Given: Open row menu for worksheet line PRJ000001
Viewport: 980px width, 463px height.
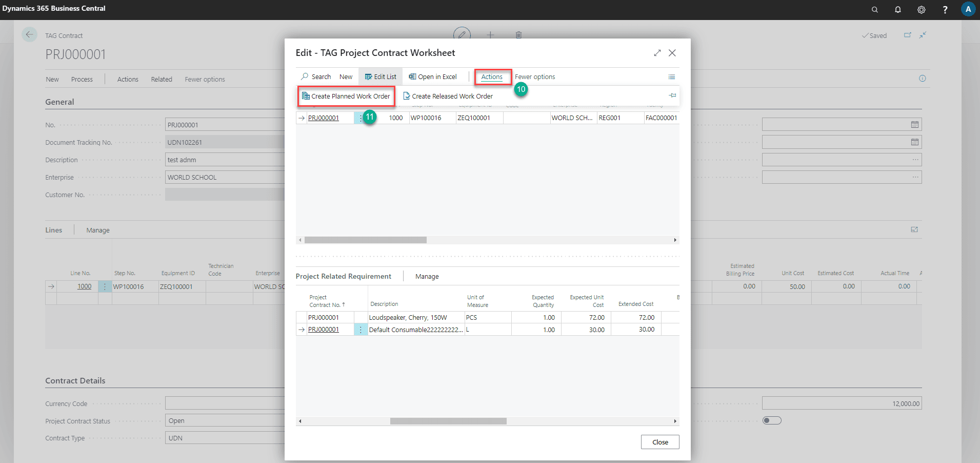Looking at the screenshot, I should (360, 118).
